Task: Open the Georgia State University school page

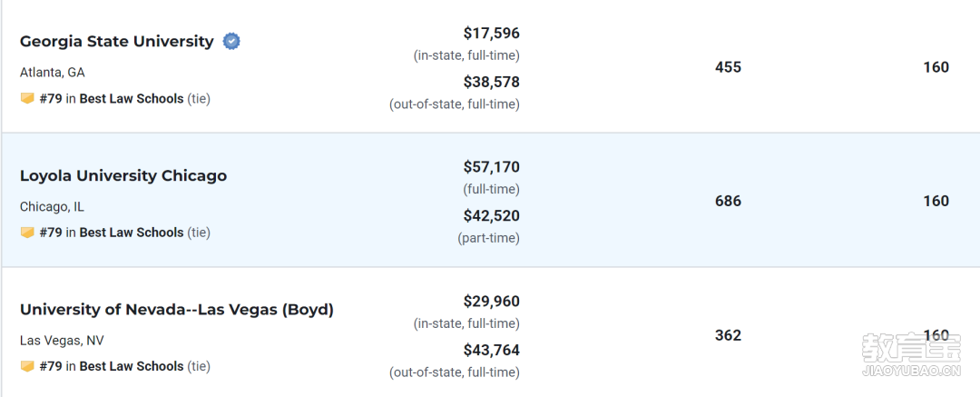Action: (117, 41)
